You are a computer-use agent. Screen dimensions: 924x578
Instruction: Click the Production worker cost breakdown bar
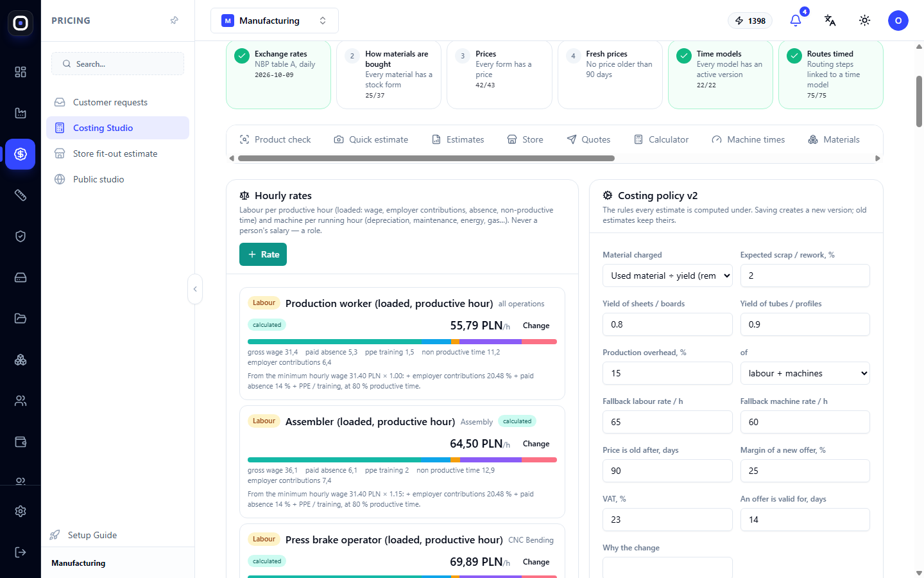click(x=402, y=342)
